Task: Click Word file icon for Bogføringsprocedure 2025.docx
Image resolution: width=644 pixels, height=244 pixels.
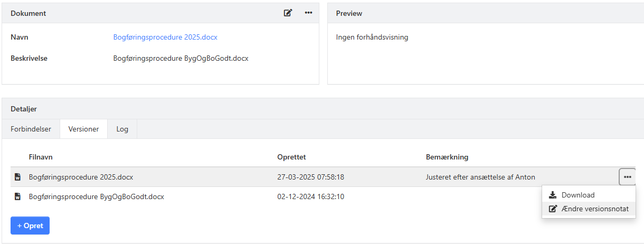Action: [x=17, y=177]
